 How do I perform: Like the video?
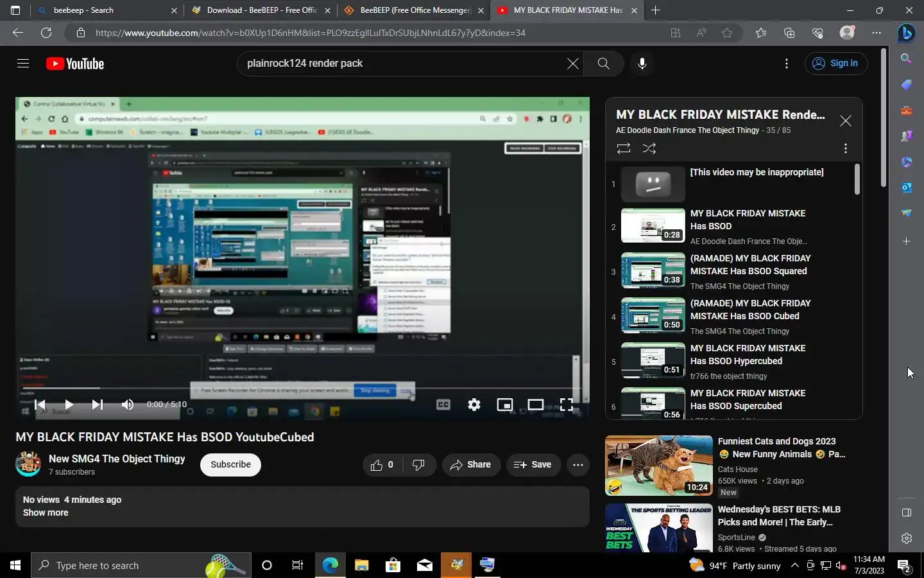coord(384,464)
